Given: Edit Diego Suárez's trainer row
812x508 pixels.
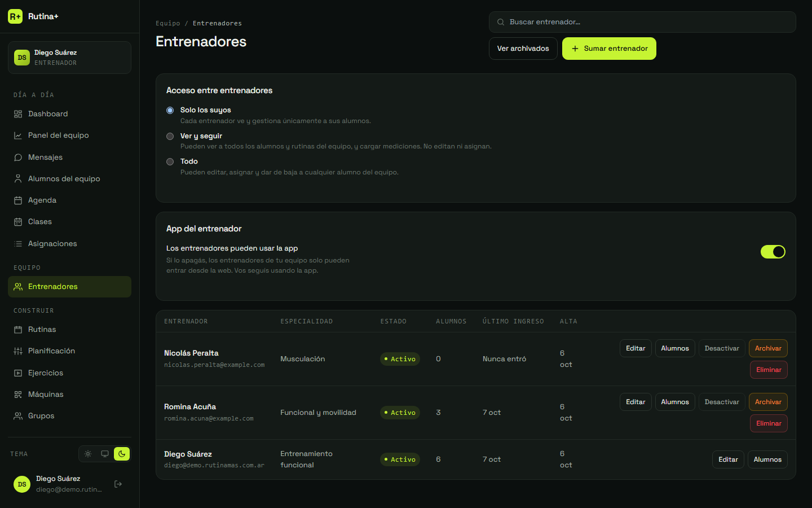Looking at the screenshot, I should tap(728, 459).
